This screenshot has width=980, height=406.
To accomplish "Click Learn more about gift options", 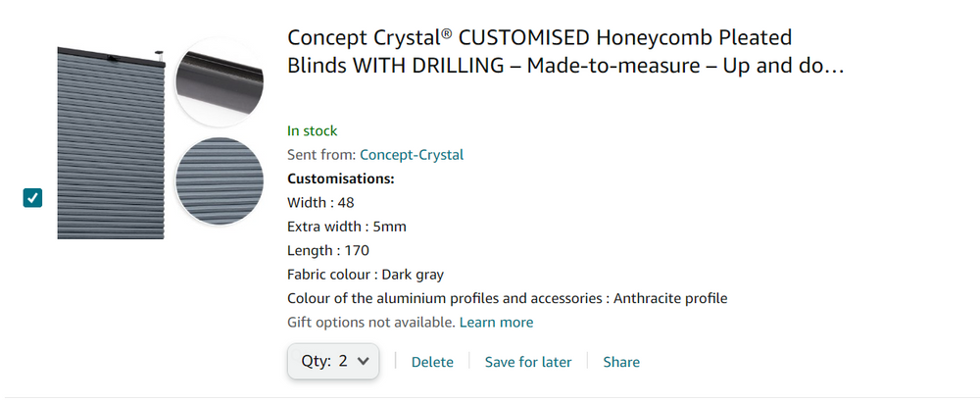I will (x=496, y=322).
